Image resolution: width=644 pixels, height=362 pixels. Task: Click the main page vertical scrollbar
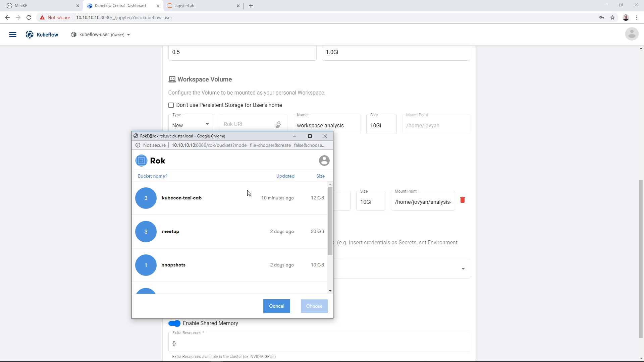(x=641, y=259)
